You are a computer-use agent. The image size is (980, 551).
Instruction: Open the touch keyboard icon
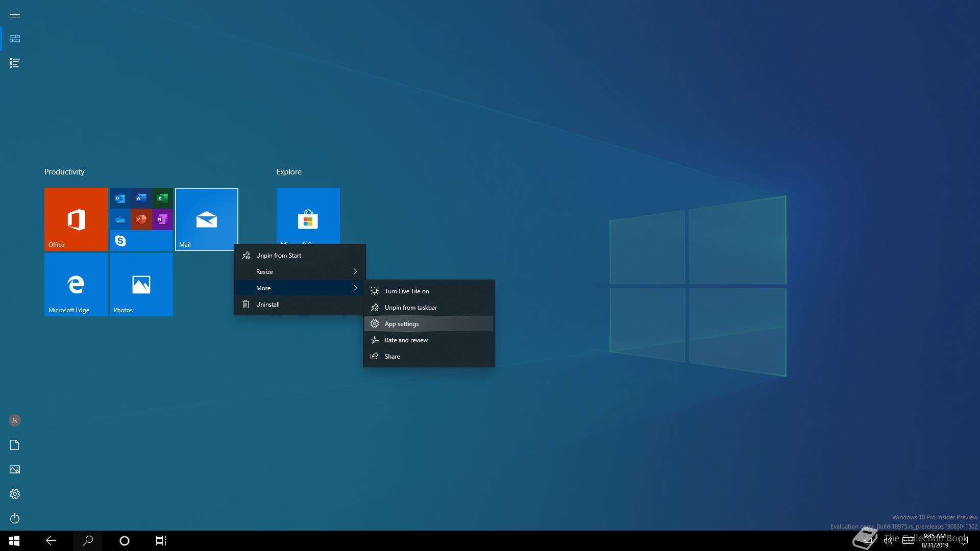point(909,541)
